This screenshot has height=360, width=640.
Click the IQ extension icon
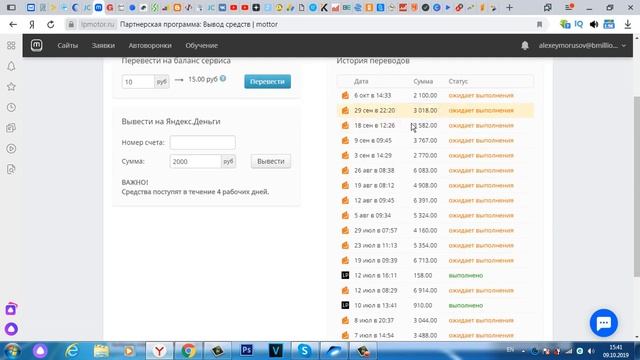tap(579, 24)
